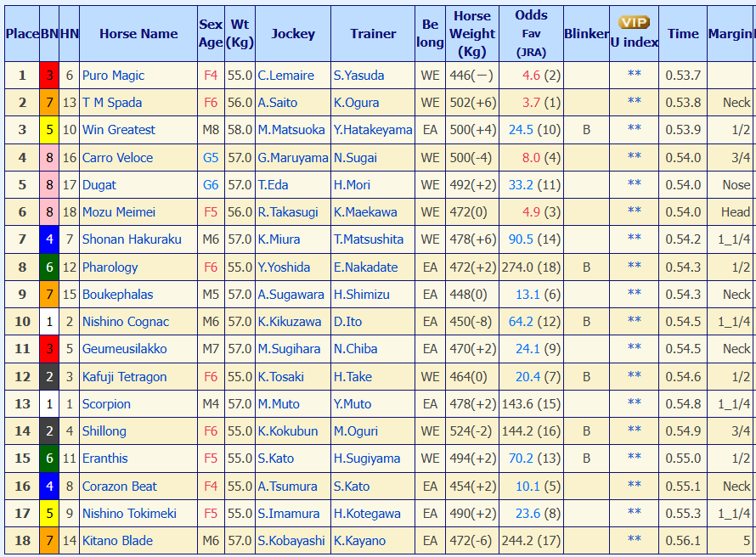
Task: Click trainer T.Matsushita link
Action: click(x=369, y=239)
